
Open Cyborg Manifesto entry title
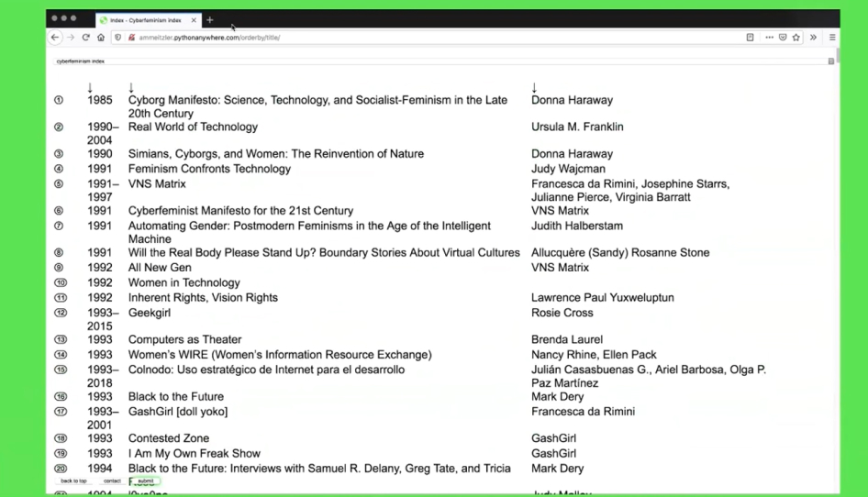click(317, 106)
